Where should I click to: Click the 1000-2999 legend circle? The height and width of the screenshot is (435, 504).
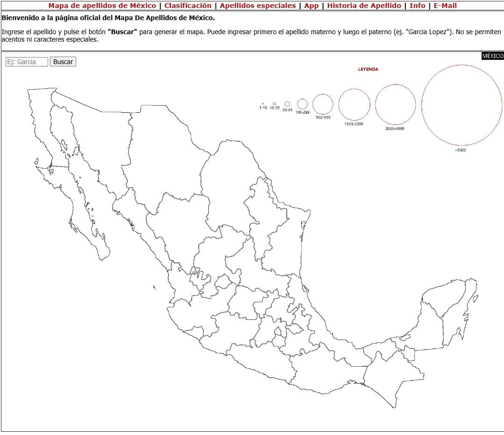click(x=354, y=104)
